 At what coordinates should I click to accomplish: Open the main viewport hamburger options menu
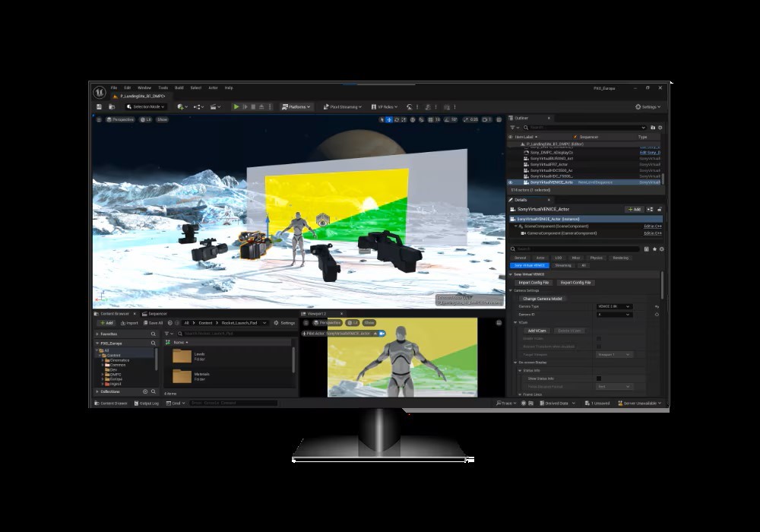click(99, 119)
